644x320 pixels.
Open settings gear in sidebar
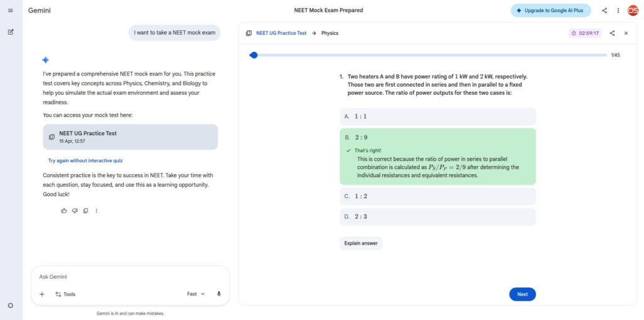(x=11, y=305)
